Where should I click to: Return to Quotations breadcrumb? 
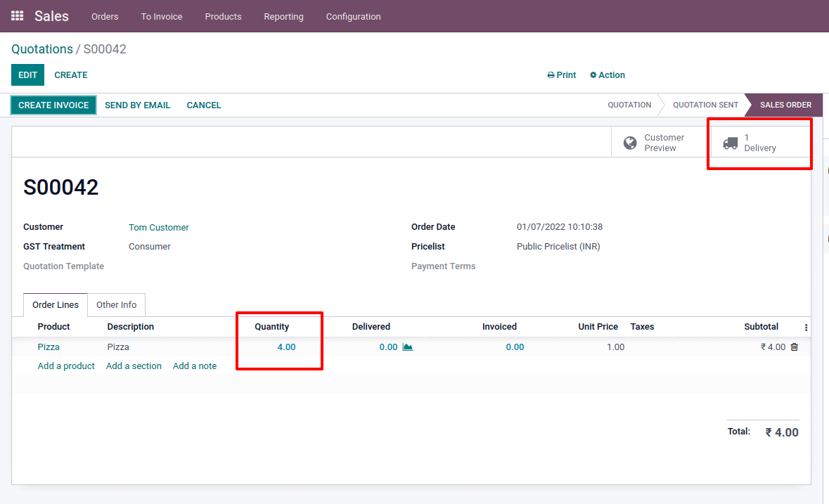[42, 49]
